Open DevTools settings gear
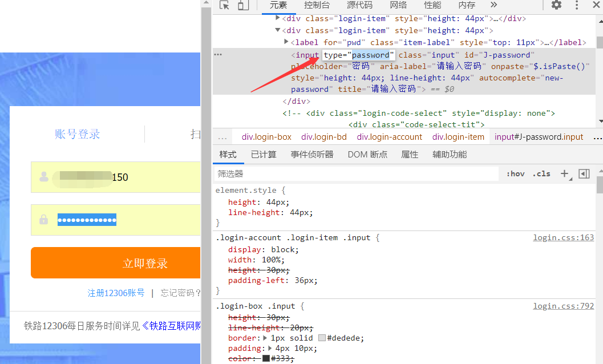 tap(556, 5)
